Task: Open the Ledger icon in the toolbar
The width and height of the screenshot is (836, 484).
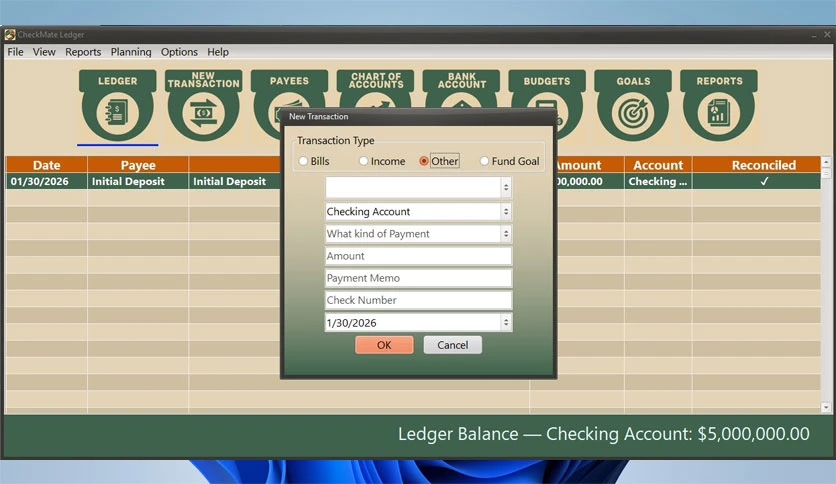Action: point(117,106)
